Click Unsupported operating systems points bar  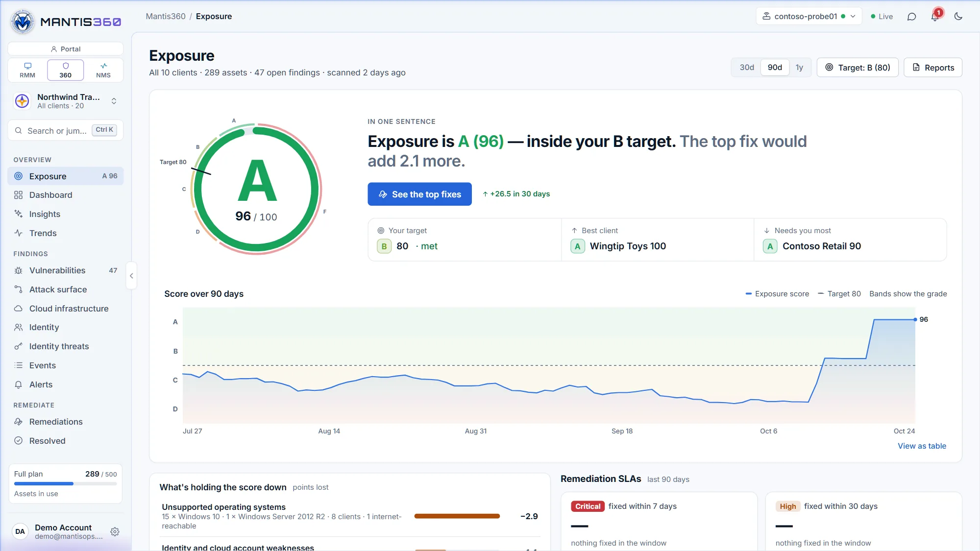457,516
